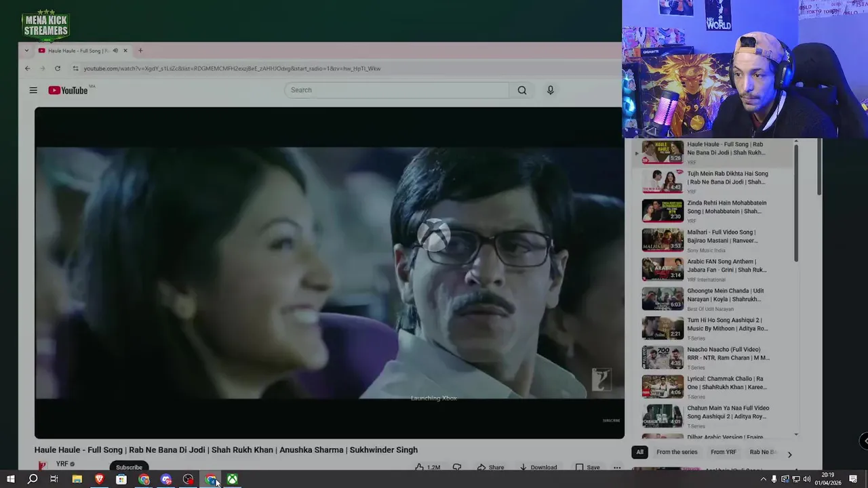Open the YouTube hamburger guide menu

coord(33,90)
